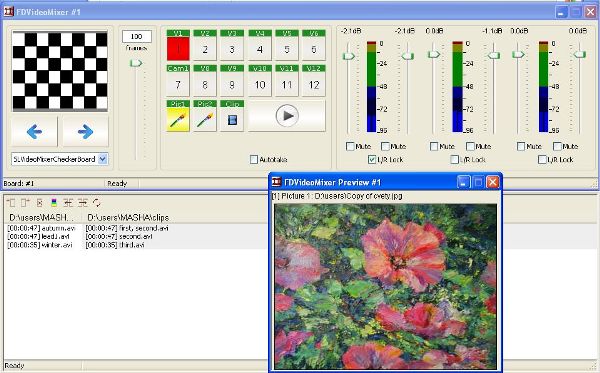Select video source V11 button 11
This screenshot has height=373, width=600.
pyautogui.click(x=287, y=81)
